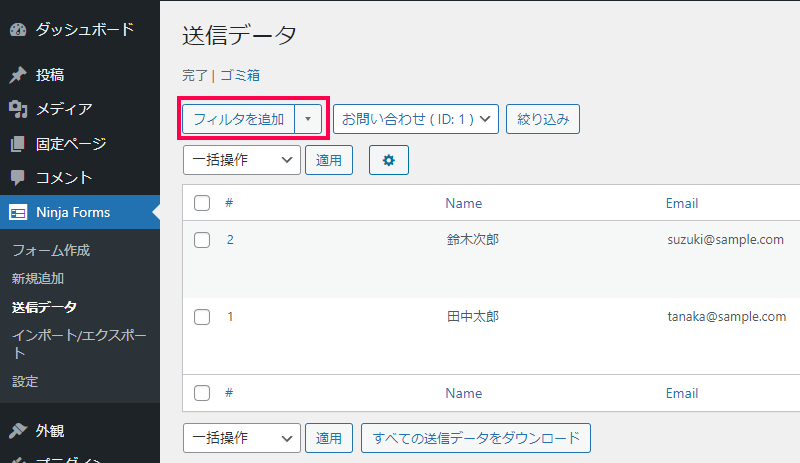Click the pages icon beside 固定ページ
Screen dimensions: 800x463
18,144
